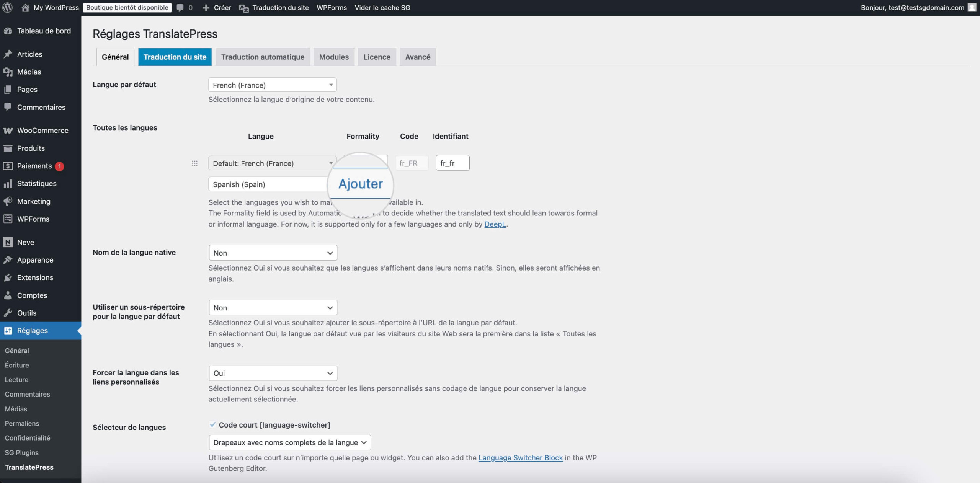The image size is (980, 483).
Task: Open WPForms in the admin bar
Action: [332, 8]
